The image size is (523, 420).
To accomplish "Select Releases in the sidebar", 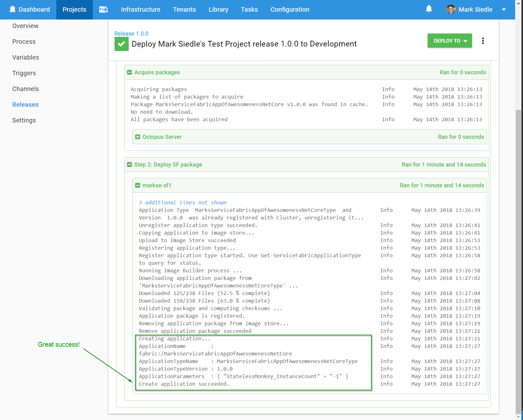I will 25,105.
